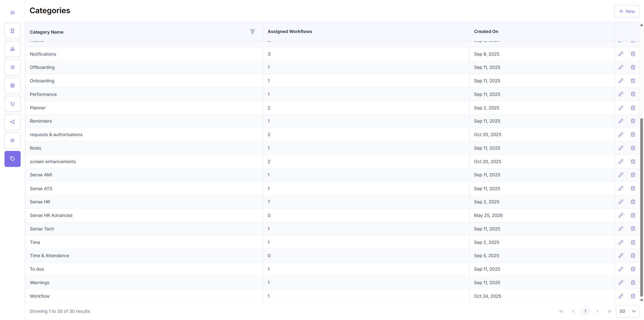Click workflow count 7 for Sense HR
644x320 pixels.
point(269,202)
